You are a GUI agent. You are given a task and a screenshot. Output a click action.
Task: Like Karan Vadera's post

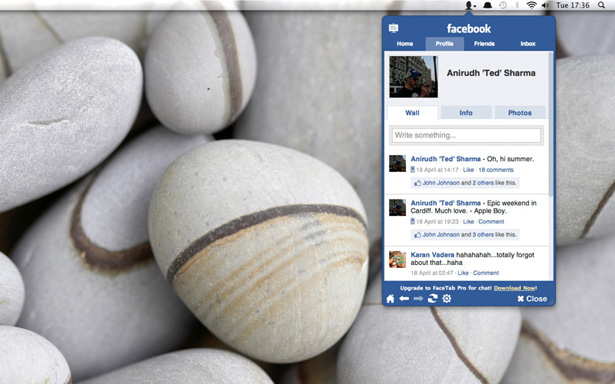point(463,273)
